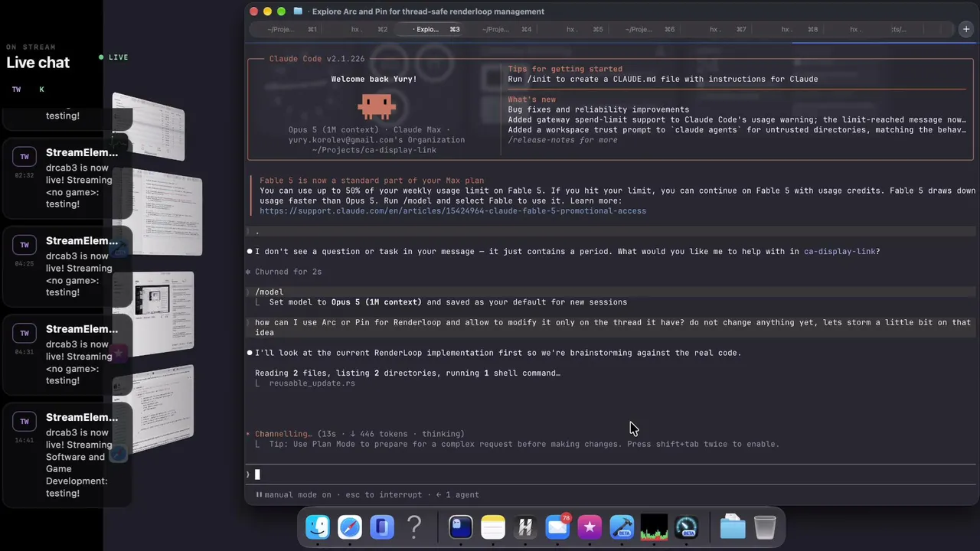Screen dimensions: 980x551
Task: Open the green graph monitor Dock app
Action: coord(654,527)
